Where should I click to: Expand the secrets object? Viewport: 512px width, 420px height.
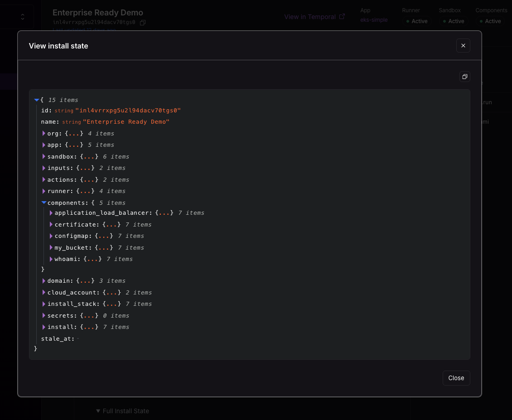44,315
